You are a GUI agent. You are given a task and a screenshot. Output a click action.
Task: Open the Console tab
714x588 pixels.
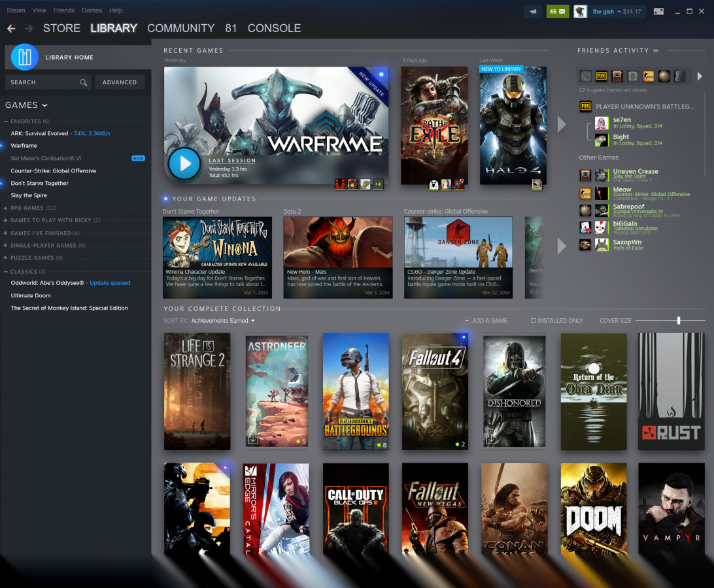click(x=274, y=28)
